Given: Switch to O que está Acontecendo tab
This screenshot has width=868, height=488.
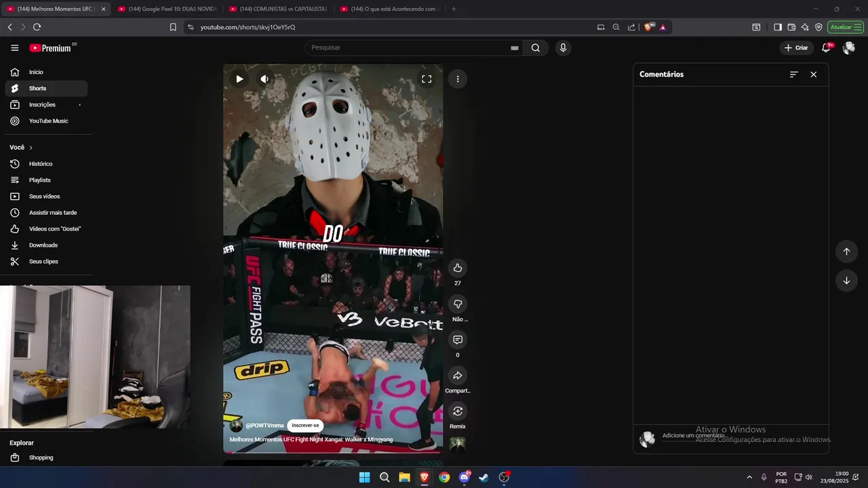Looking at the screenshot, I should pyautogui.click(x=389, y=9).
